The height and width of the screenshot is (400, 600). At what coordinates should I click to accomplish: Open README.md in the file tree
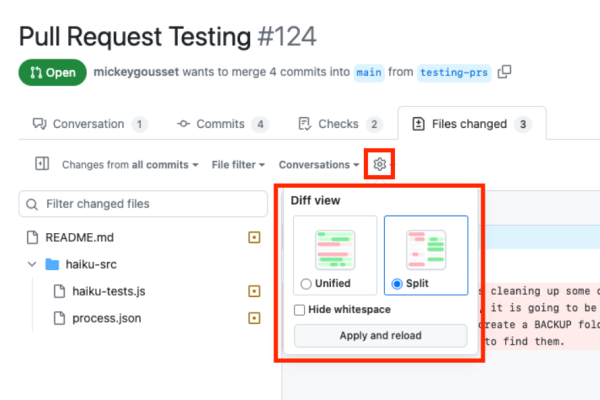pyautogui.click(x=80, y=237)
